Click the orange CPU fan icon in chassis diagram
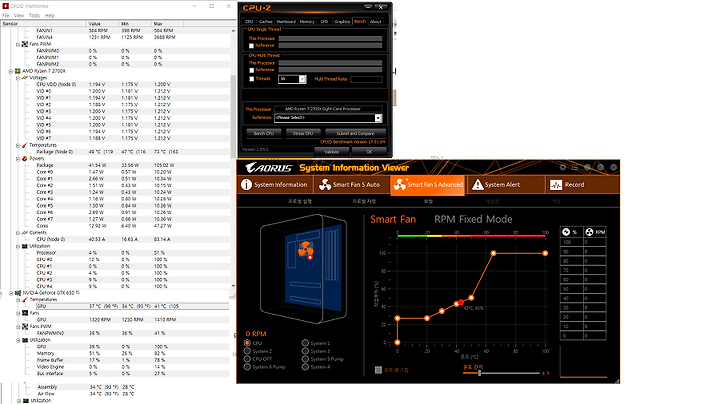The image size is (720, 404). click(x=305, y=249)
